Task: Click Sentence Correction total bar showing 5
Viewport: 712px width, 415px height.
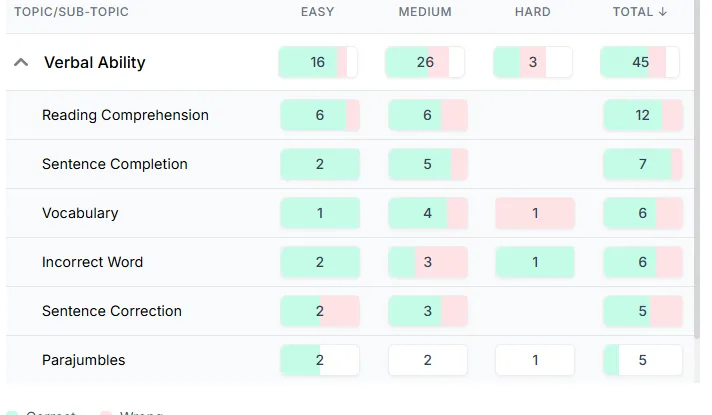Action: tap(643, 311)
